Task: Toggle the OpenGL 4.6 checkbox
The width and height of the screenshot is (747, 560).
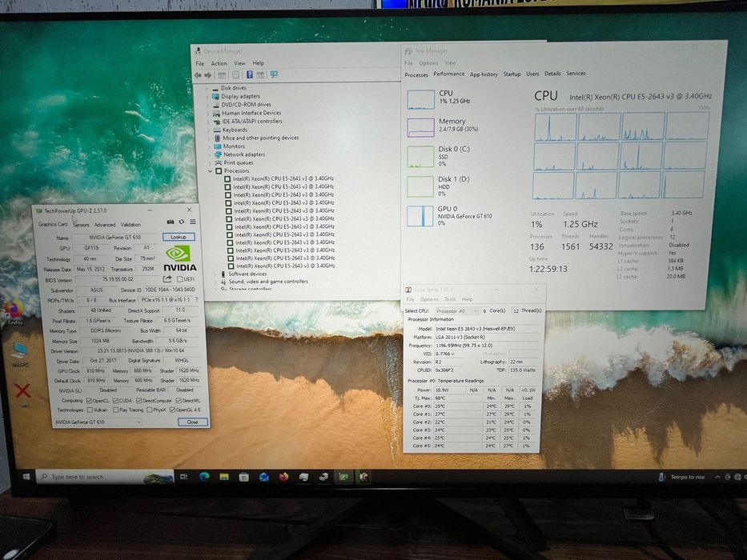Action: tap(173, 410)
